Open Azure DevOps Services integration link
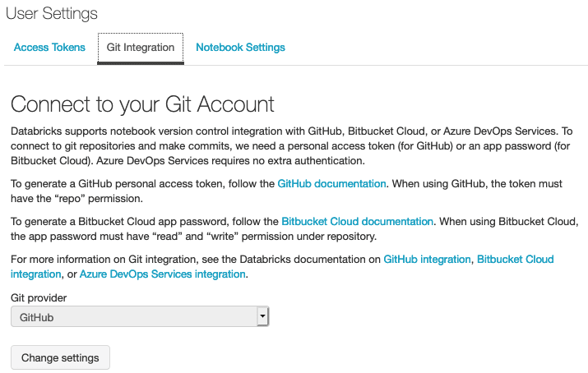This screenshot has width=588, height=373. coord(162,274)
